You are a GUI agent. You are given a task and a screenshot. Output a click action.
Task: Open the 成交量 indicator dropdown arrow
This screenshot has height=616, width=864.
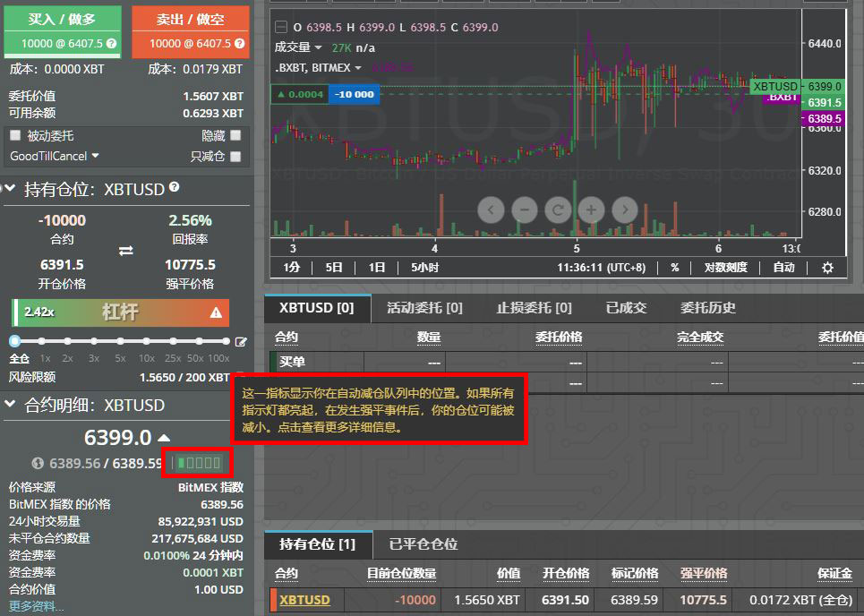318,48
